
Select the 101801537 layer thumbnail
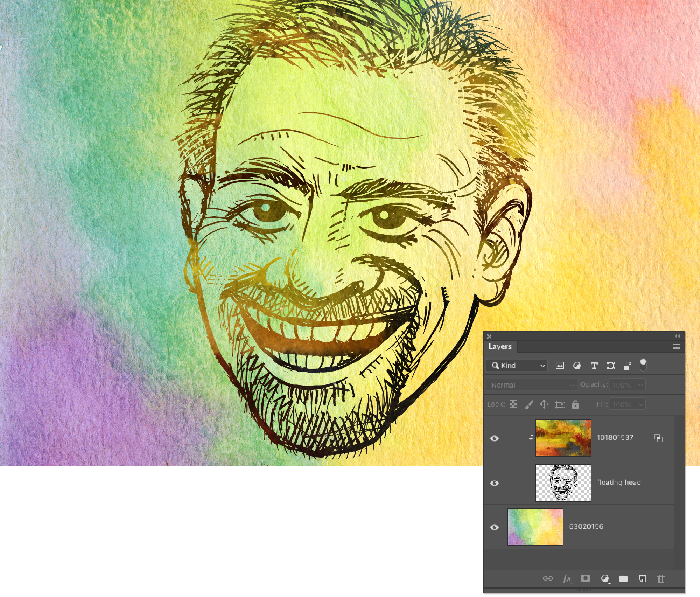[x=563, y=438]
